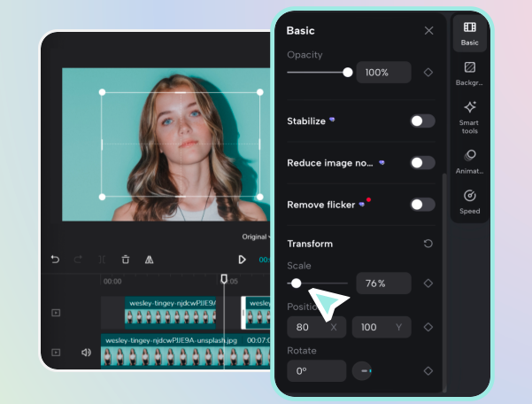
Task: Click the upper track video icon
Action: [56, 313]
